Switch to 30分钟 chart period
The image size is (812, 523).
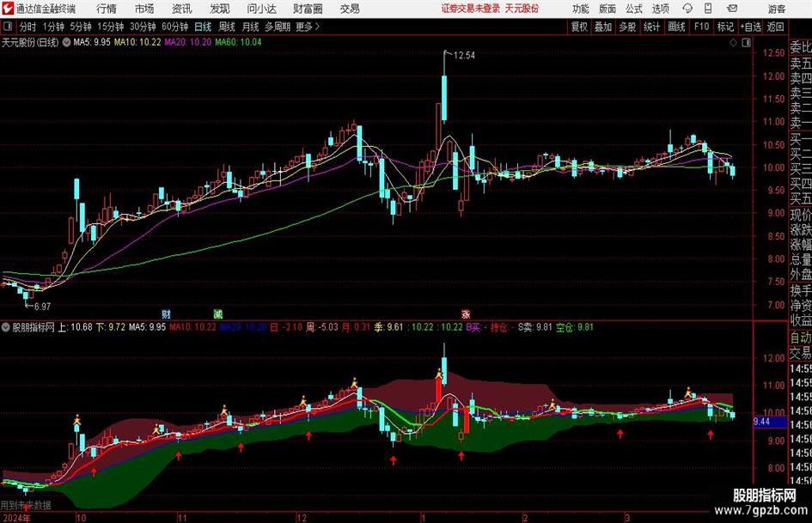coord(143,27)
